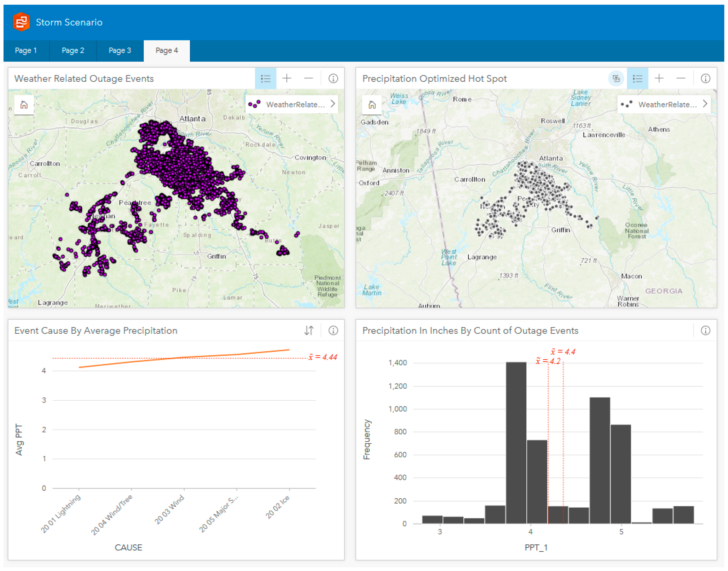Viewport: 728px width, 571px height.
Task: Open info for Event Cause By Average Precipitation
Action: pos(333,330)
